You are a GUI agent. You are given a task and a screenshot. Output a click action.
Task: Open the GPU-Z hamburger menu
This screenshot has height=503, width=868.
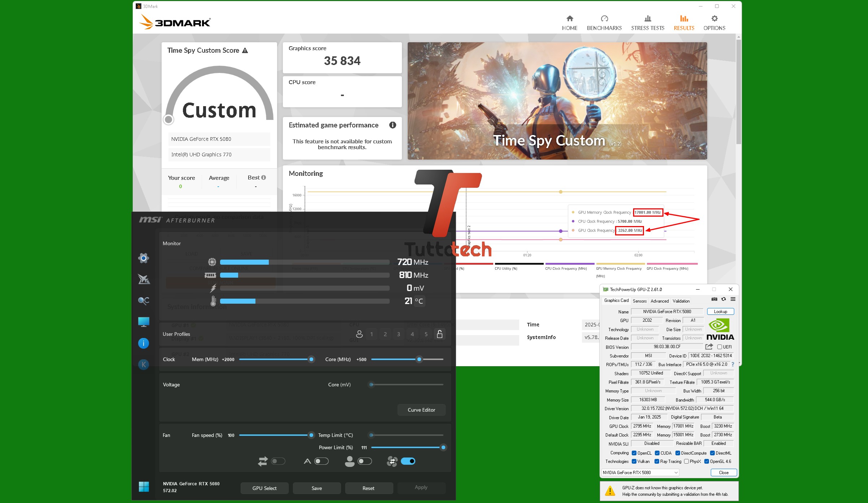(733, 299)
